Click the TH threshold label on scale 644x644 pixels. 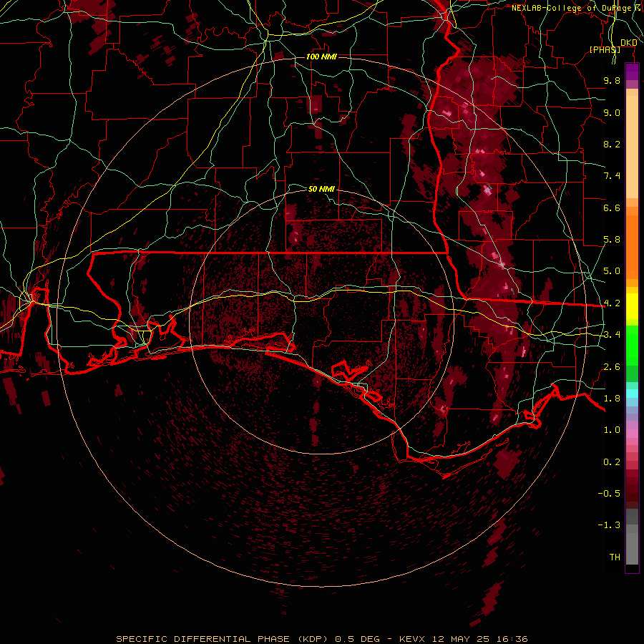click(x=615, y=557)
